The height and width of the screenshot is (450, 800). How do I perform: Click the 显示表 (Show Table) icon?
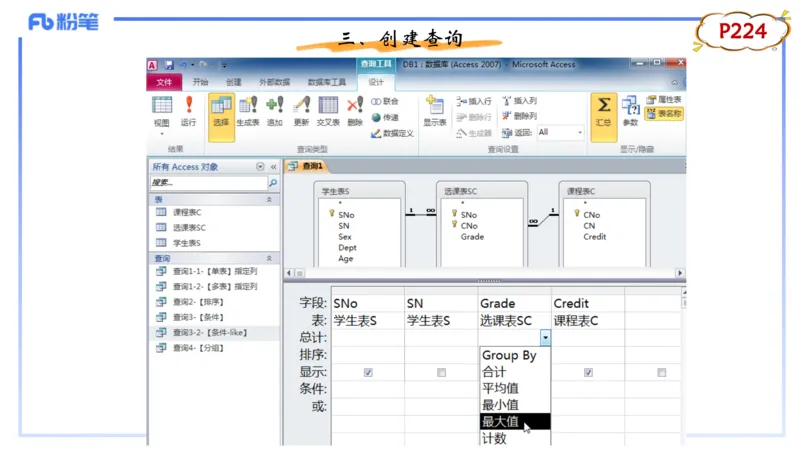(434, 110)
